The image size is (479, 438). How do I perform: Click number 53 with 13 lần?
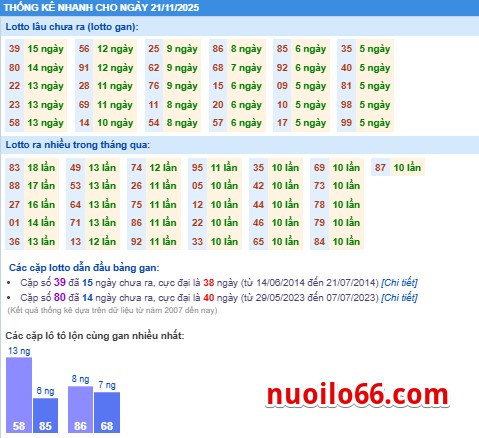click(75, 186)
